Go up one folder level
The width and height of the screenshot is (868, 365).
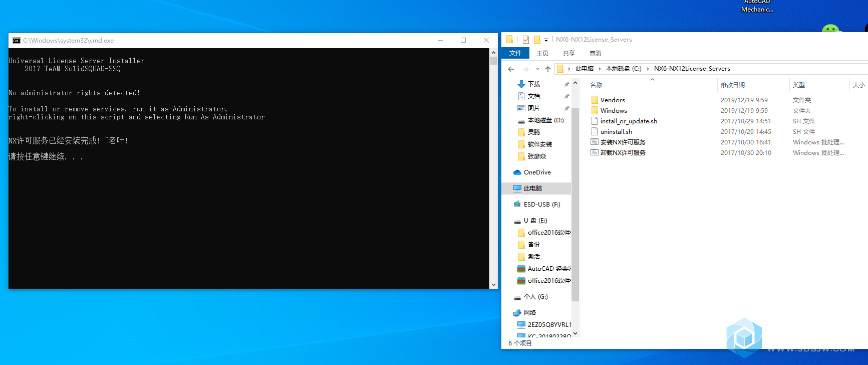coord(548,69)
